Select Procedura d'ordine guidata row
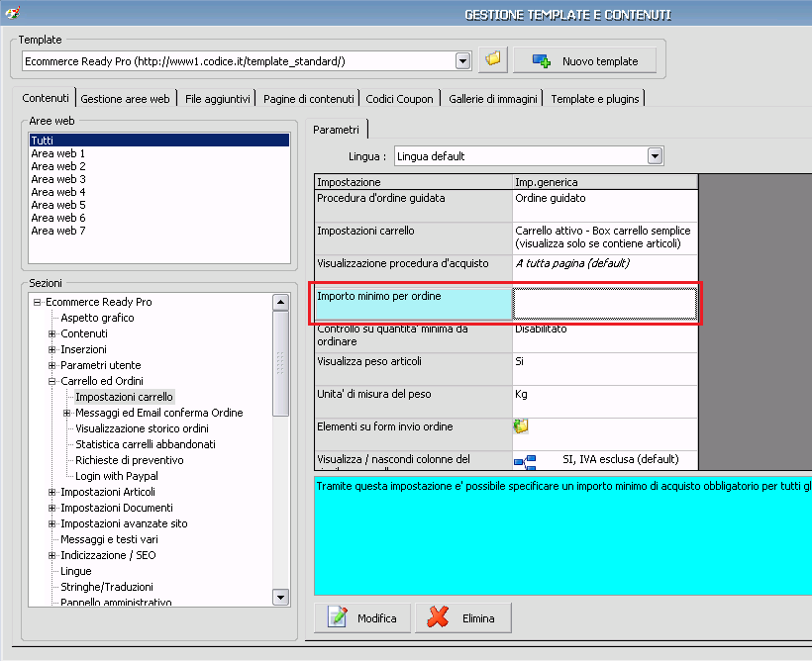This screenshot has width=812, height=661. 506,206
